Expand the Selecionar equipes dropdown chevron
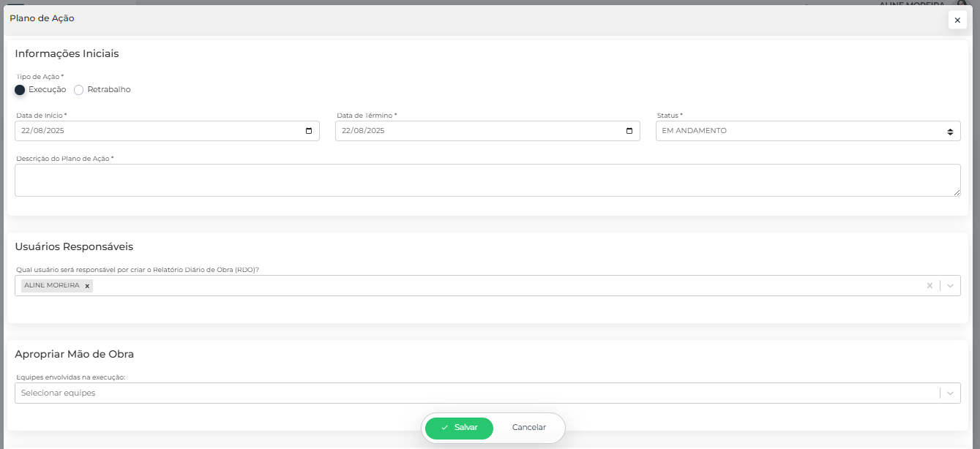Screen dimensions: 980x449 point(950,393)
